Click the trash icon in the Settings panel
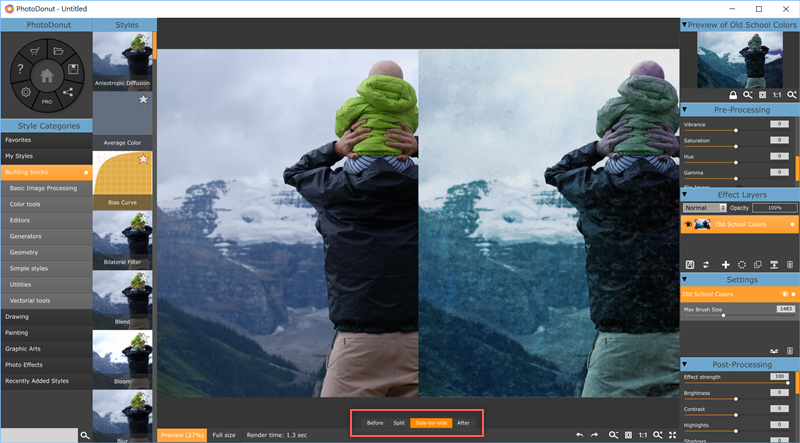 tap(790, 351)
